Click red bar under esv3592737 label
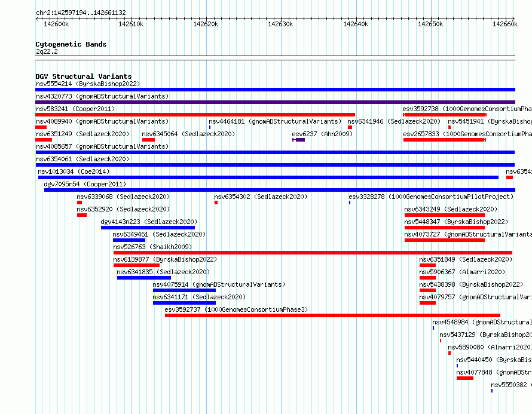 pyautogui.click(x=332, y=315)
